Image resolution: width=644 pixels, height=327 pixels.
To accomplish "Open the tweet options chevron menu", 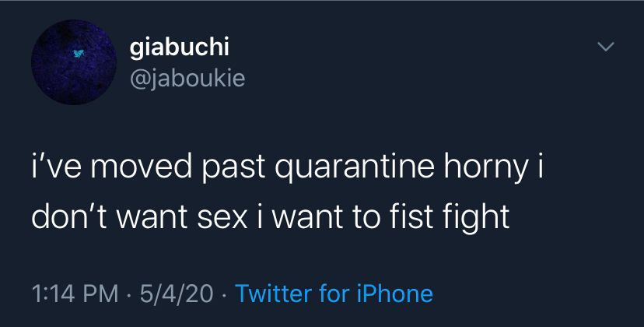I will (606, 48).
